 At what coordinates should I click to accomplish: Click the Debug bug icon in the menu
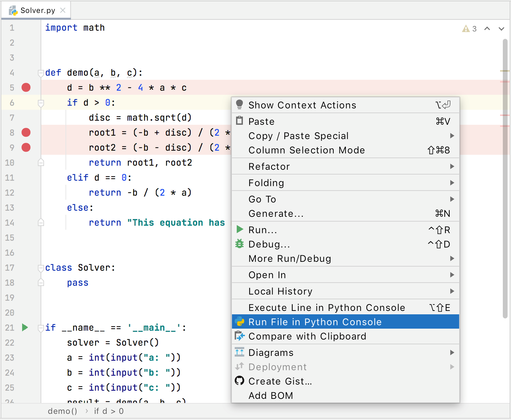(x=239, y=244)
